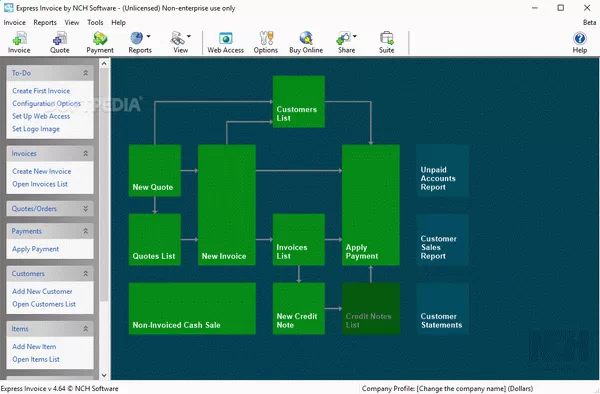Click the New Invoice flowchart tile

[227, 205]
